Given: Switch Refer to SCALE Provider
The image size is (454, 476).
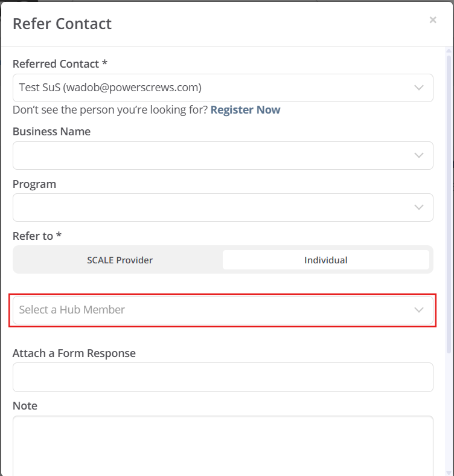Looking at the screenshot, I should [120, 260].
